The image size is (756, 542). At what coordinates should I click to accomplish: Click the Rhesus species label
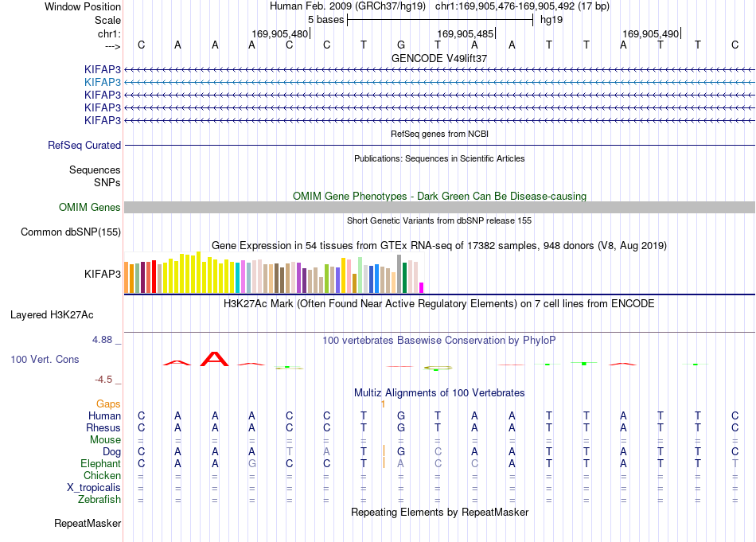tap(103, 427)
